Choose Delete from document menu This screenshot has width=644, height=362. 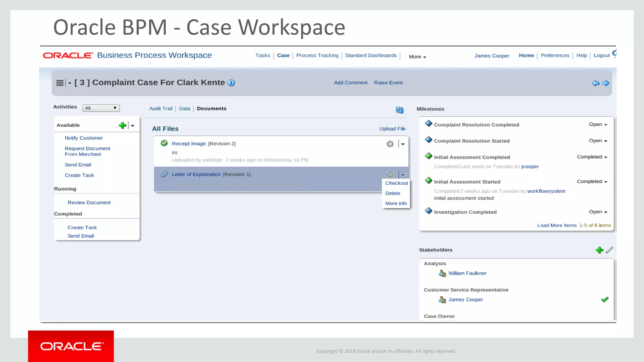(x=393, y=193)
